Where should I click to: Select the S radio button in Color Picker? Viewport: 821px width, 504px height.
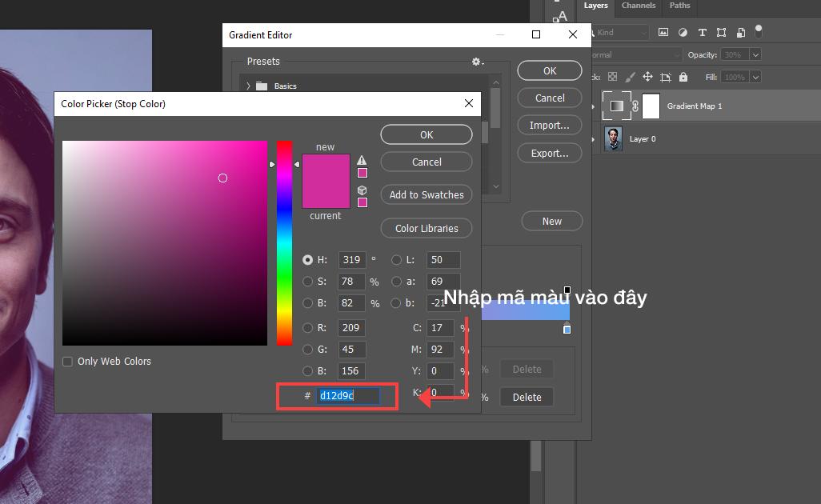tap(308, 282)
